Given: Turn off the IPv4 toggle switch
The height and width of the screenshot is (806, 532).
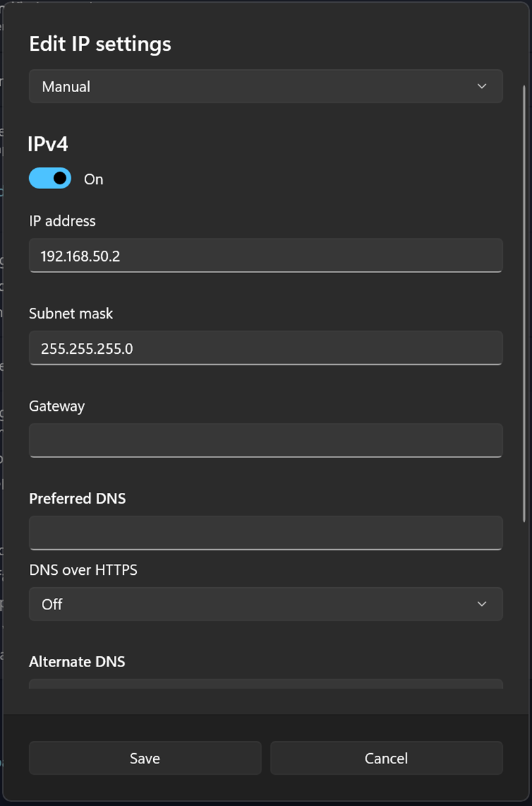Looking at the screenshot, I should (x=50, y=178).
